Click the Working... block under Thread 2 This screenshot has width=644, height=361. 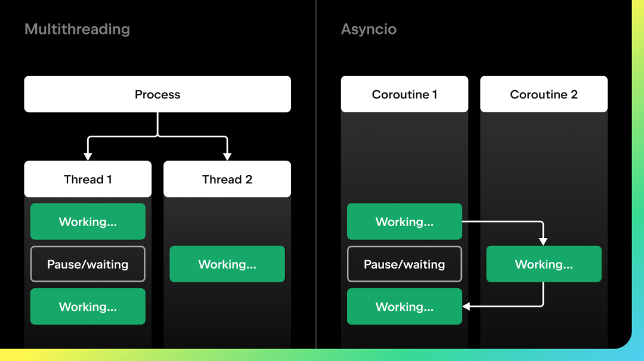227,264
